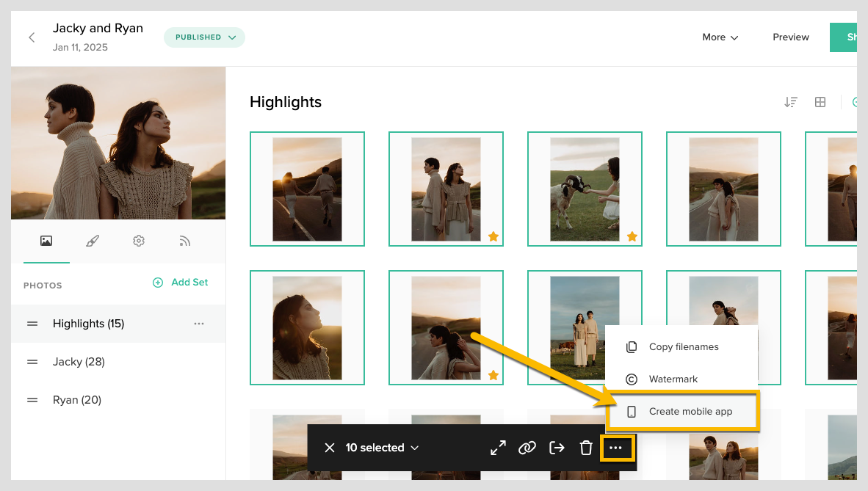This screenshot has width=868, height=491.
Task: Click the three-dot more actions button
Action: click(616, 448)
